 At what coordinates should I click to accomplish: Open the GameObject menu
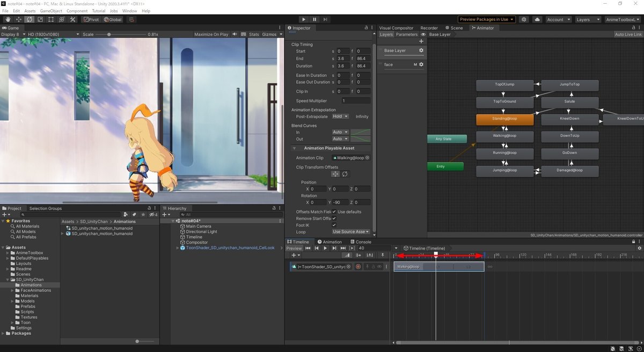tap(51, 11)
